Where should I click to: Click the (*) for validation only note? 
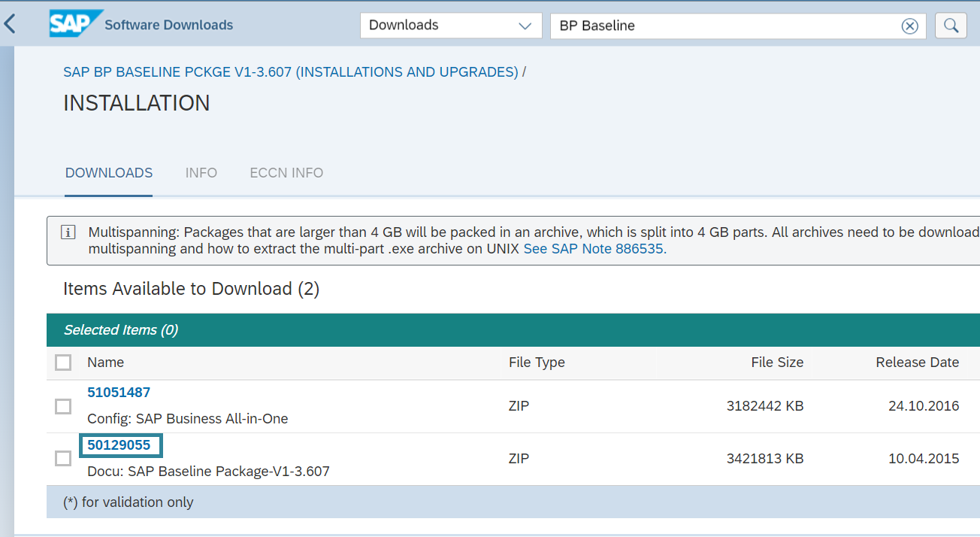click(129, 502)
